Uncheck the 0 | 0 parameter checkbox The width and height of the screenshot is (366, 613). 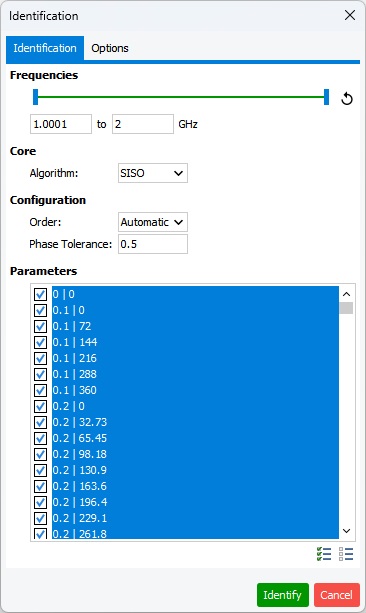pyautogui.click(x=40, y=294)
